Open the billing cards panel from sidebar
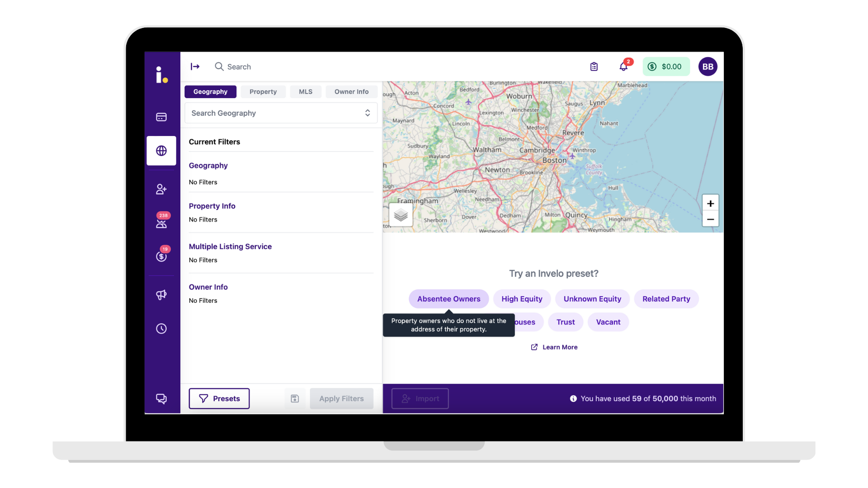Viewport: 868px width, 488px height. pos(161,117)
